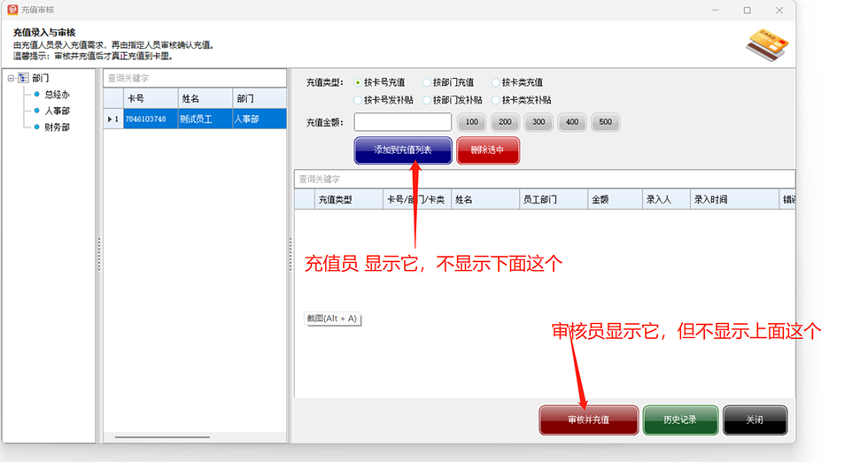Collapse the 部门 tree node
This screenshot has height=462, width=868.
click(x=11, y=78)
